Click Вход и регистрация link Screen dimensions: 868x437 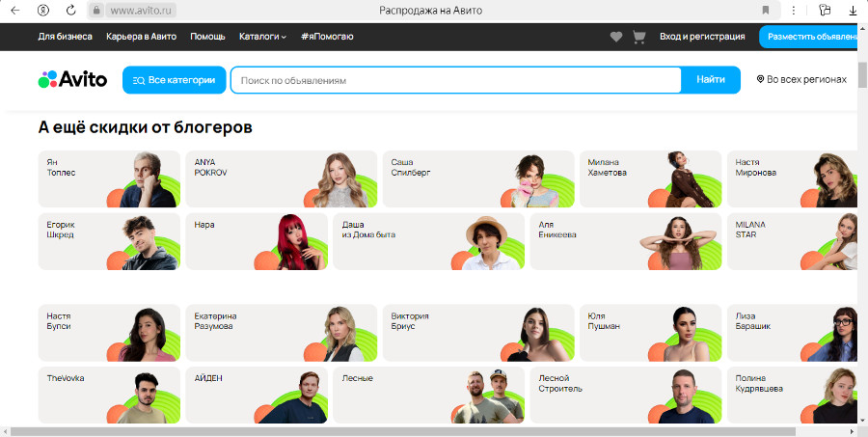(702, 37)
